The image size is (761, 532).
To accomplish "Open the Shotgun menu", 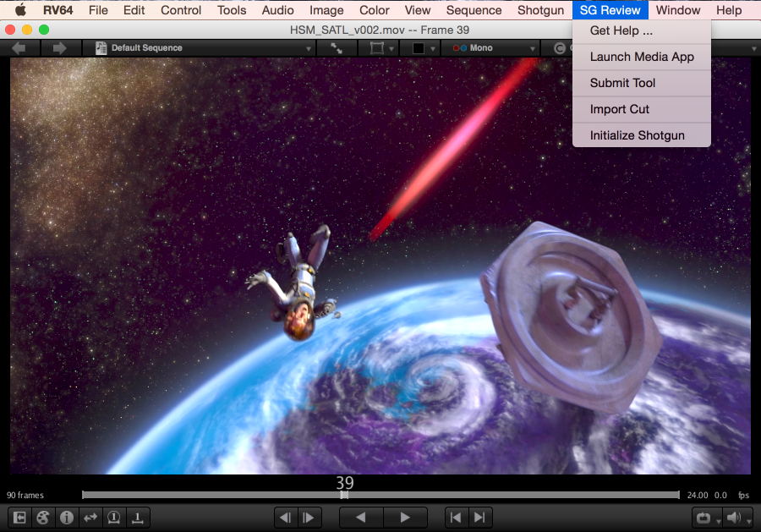I will tap(540, 9).
